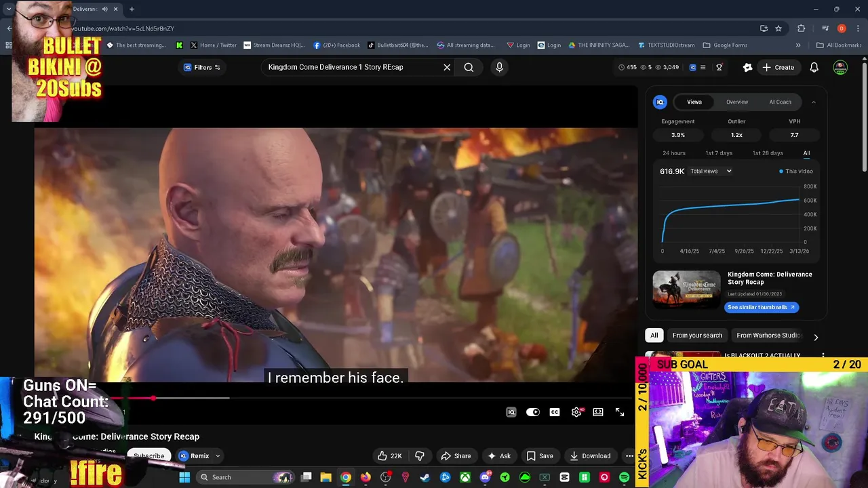This screenshot has height=488, width=868.
Task: Toggle the autoplay switch
Action: [533, 412]
